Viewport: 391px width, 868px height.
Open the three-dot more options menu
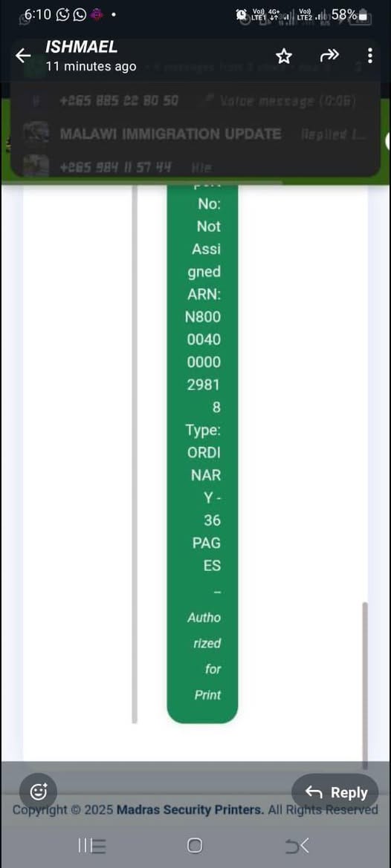tap(370, 56)
